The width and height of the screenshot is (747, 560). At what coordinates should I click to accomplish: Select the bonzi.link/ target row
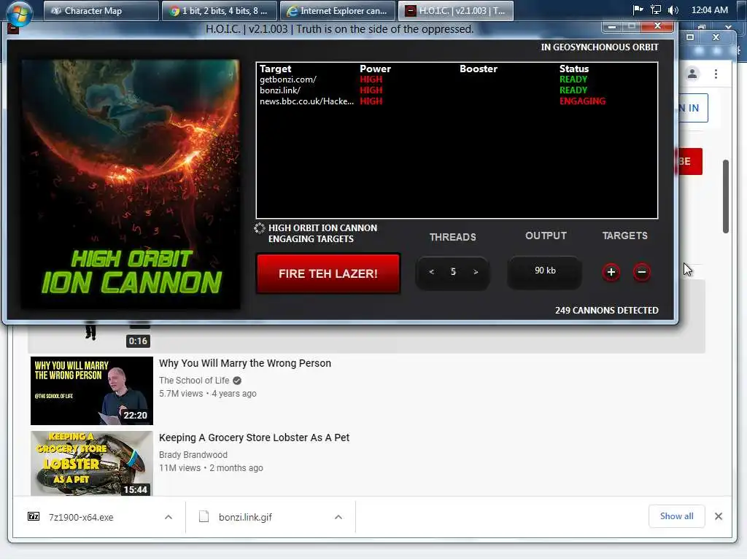click(x=457, y=90)
